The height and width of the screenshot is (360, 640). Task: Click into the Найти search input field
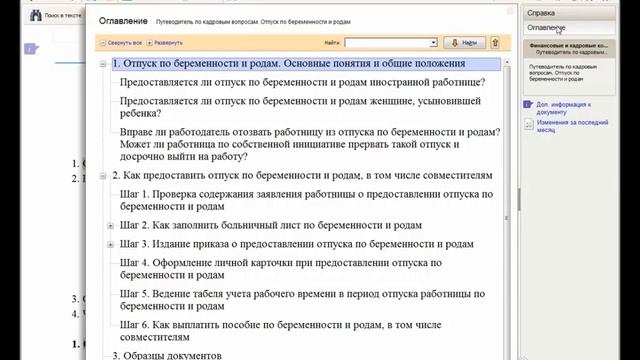pyautogui.click(x=387, y=42)
